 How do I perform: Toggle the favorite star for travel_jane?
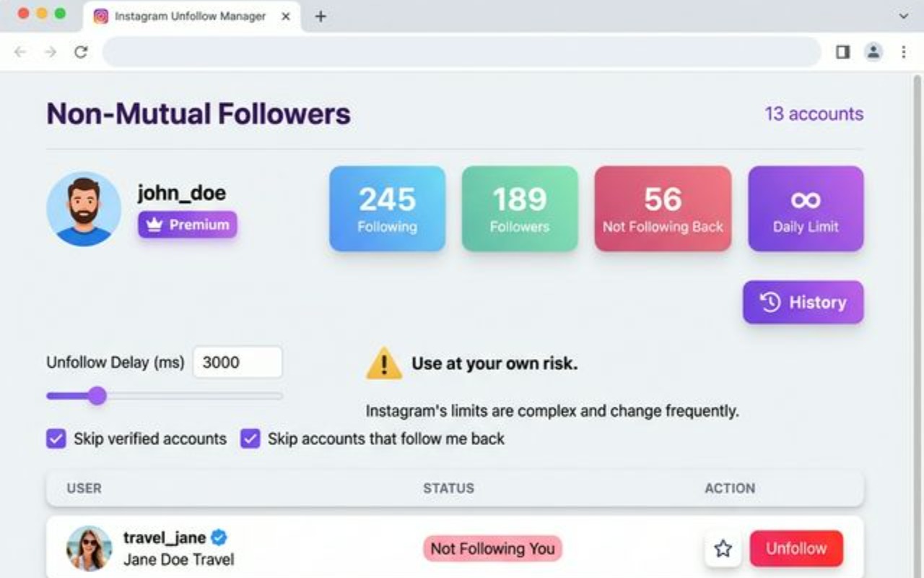[x=723, y=549]
